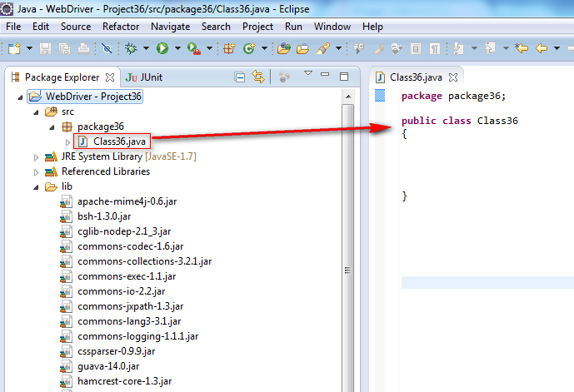The width and height of the screenshot is (574, 392).
Task: Open the Search dropdown arrow
Action: click(338, 48)
